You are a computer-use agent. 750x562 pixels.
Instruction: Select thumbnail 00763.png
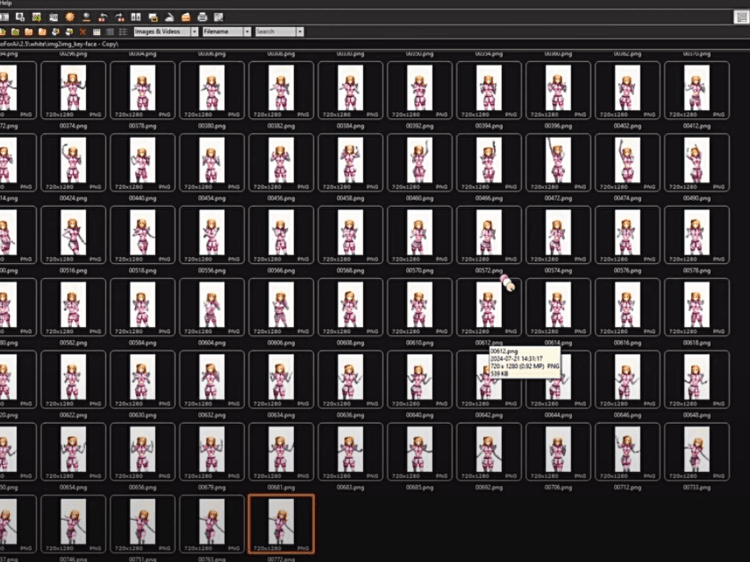212,524
